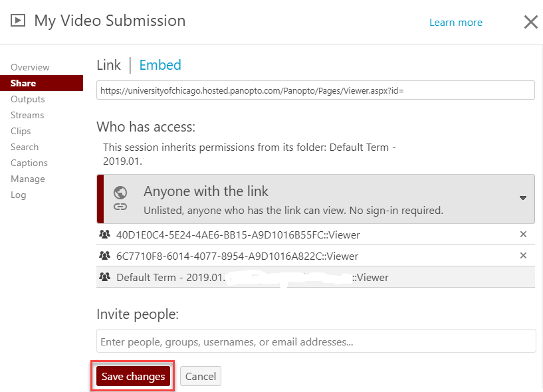Click the Save changes button
543x392 pixels.
click(133, 377)
